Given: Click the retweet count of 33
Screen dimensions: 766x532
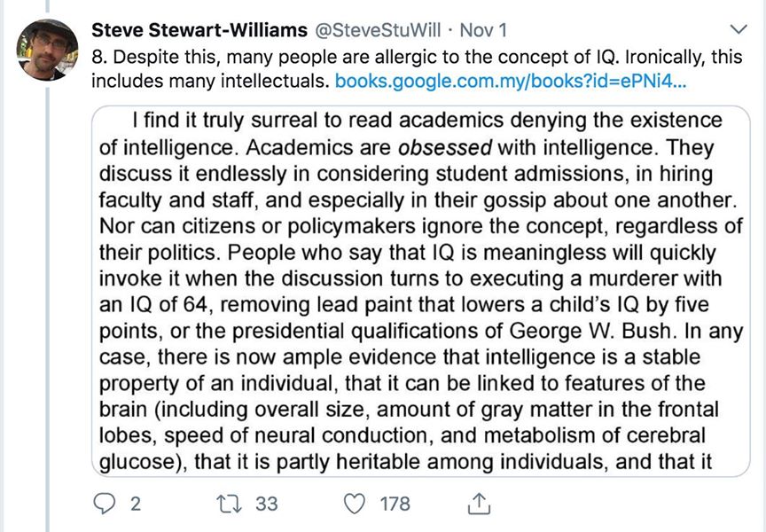Looking at the screenshot, I should point(266,504).
